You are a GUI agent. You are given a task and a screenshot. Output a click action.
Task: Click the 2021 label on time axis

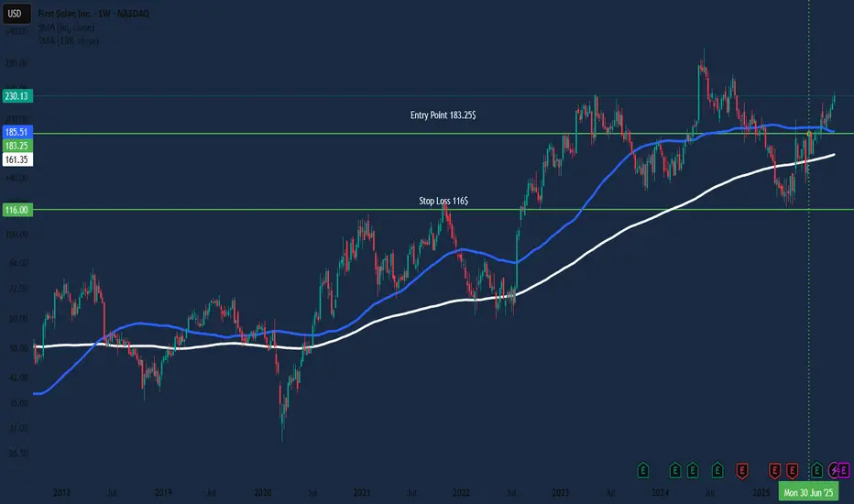click(362, 493)
